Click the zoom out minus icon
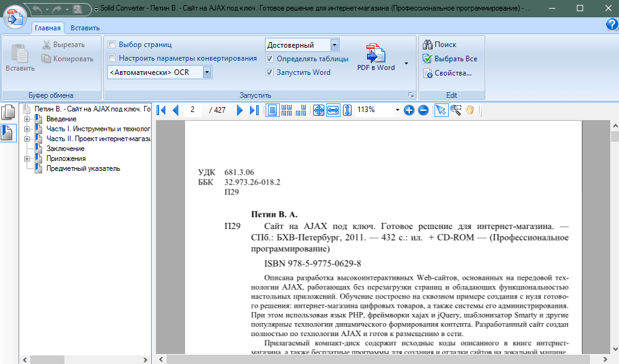Viewport: 619px width, 364px height. 423,110
